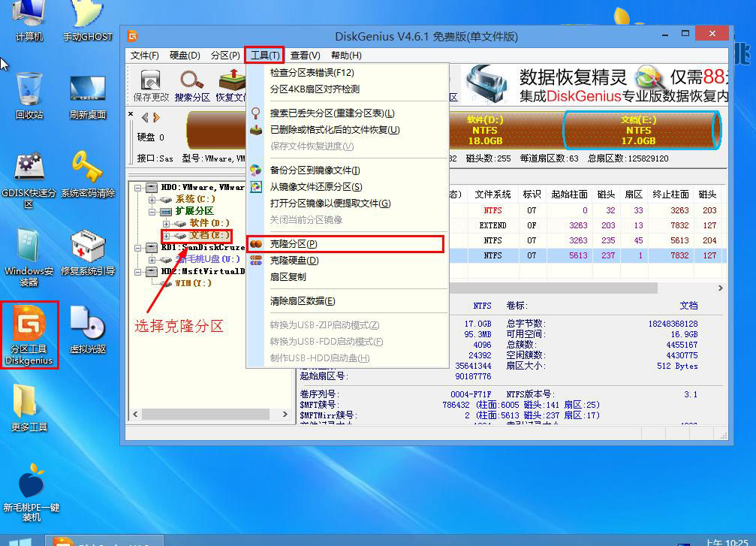
Task: Click the 文件系统 column header
Action: pos(492,195)
